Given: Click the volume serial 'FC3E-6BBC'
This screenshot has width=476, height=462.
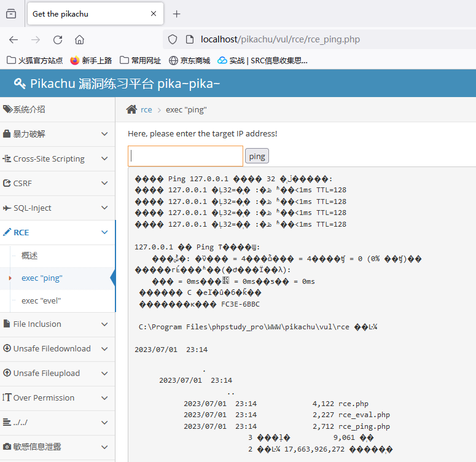Looking at the screenshot, I should point(240,304).
